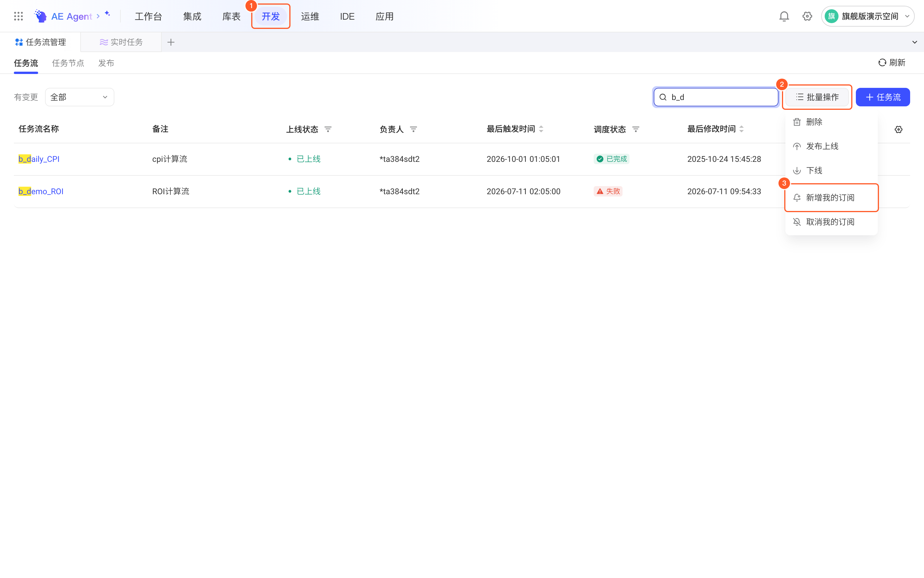Open the notifications bell icon
The image size is (924, 578).
pos(784,16)
